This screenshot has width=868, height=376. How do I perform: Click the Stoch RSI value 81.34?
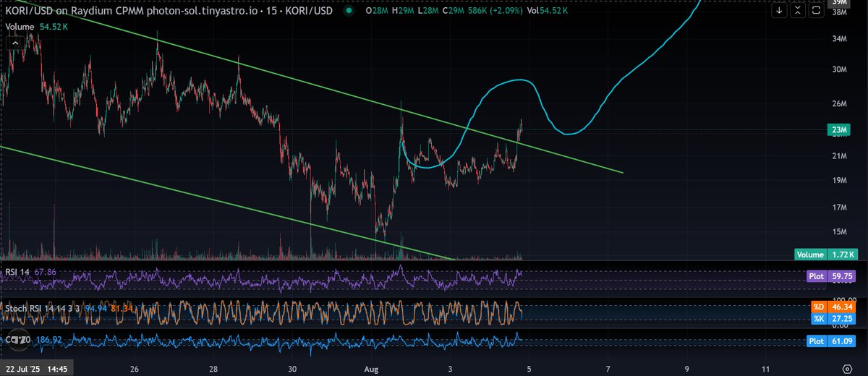(122, 310)
